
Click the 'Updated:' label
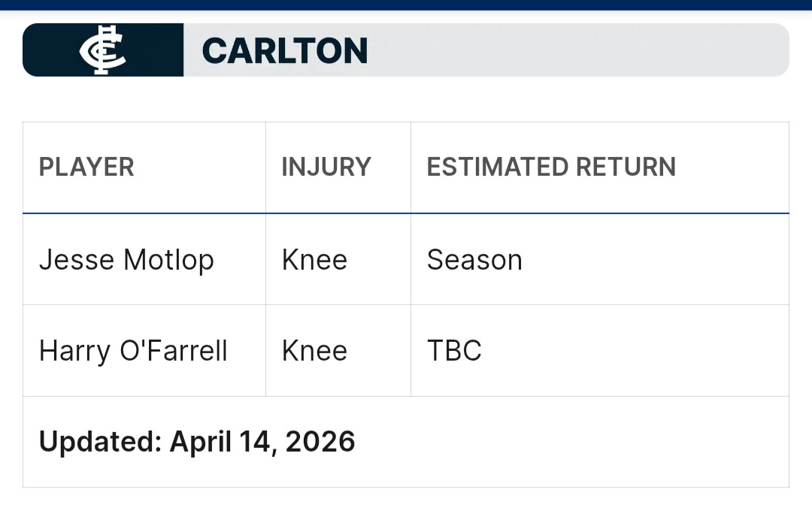[x=100, y=442]
